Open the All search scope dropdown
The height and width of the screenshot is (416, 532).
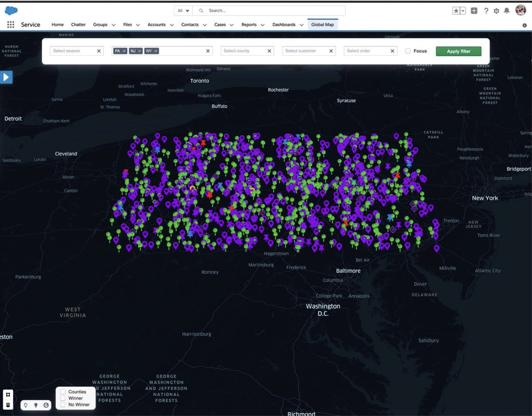[x=183, y=11]
